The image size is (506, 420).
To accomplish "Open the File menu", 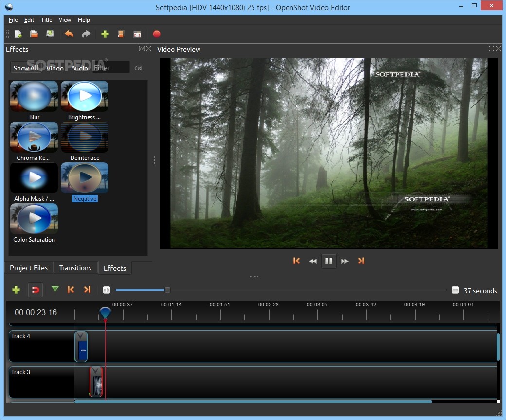I will coord(13,20).
